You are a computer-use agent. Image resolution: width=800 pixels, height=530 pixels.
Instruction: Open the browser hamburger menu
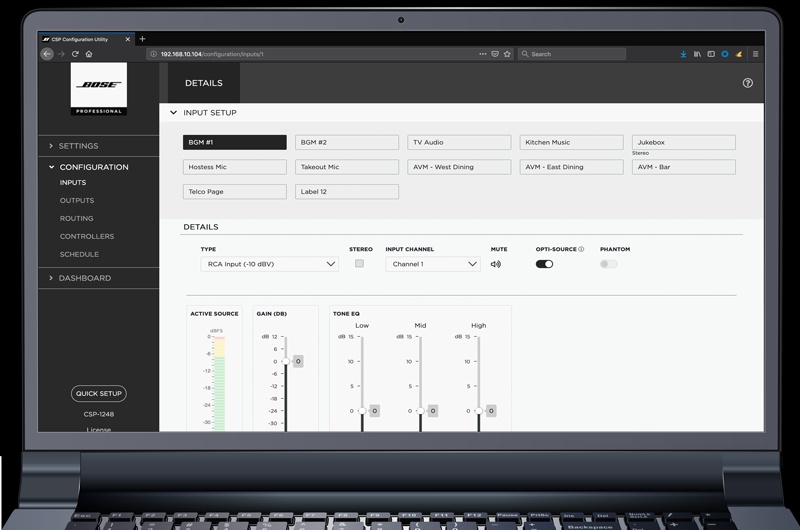756,54
